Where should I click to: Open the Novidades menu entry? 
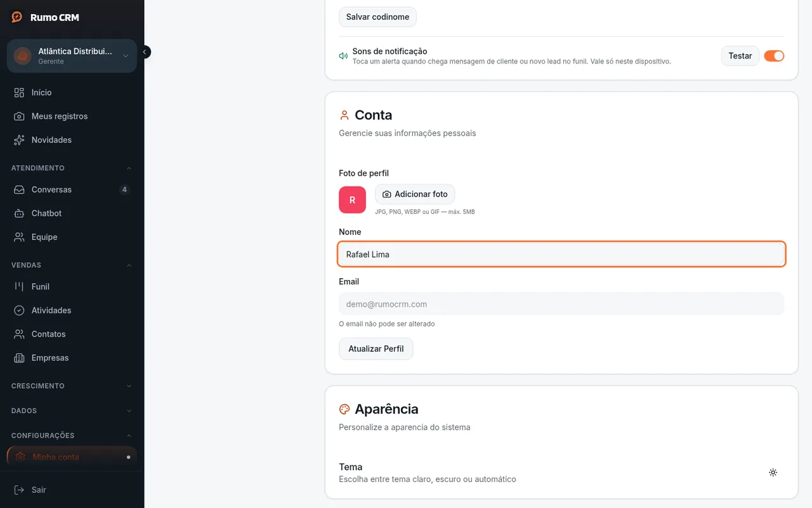pos(72,140)
